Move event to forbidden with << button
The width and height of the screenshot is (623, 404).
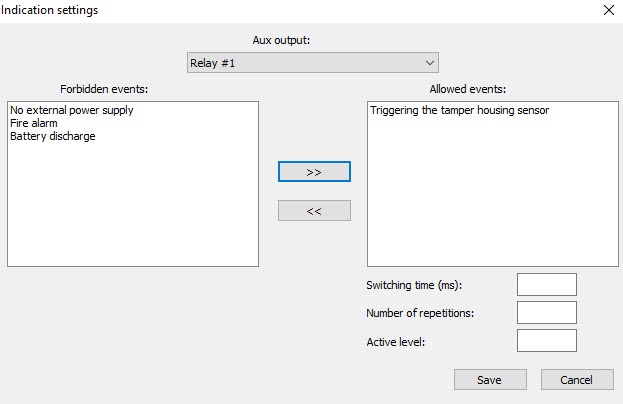(314, 211)
